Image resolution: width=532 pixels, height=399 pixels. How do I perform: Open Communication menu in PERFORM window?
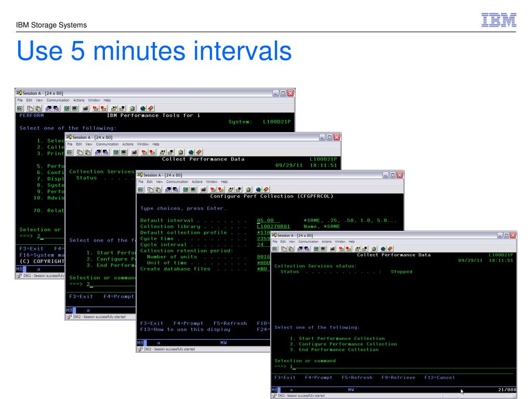point(58,100)
